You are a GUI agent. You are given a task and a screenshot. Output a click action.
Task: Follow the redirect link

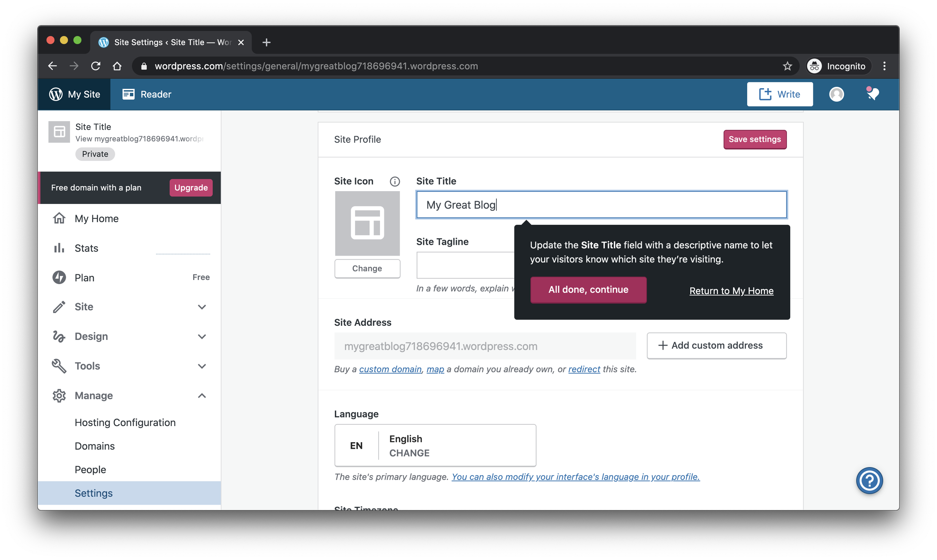pos(584,369)
